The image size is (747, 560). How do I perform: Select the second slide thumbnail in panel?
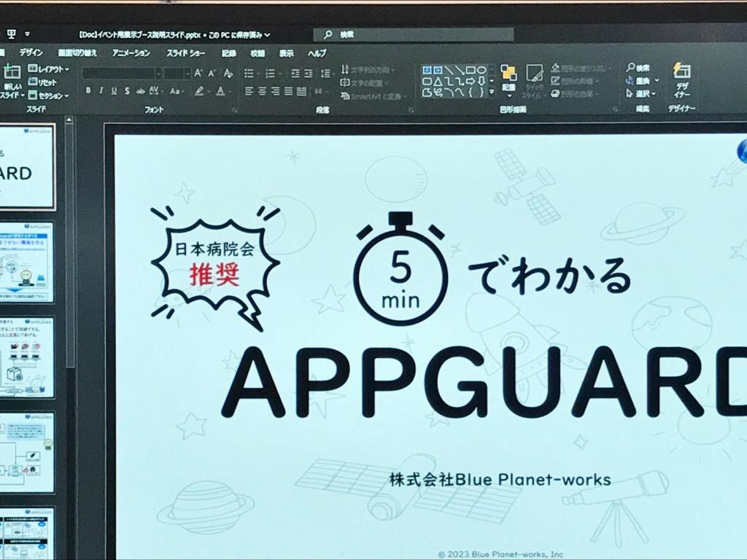tap(26, 262)
